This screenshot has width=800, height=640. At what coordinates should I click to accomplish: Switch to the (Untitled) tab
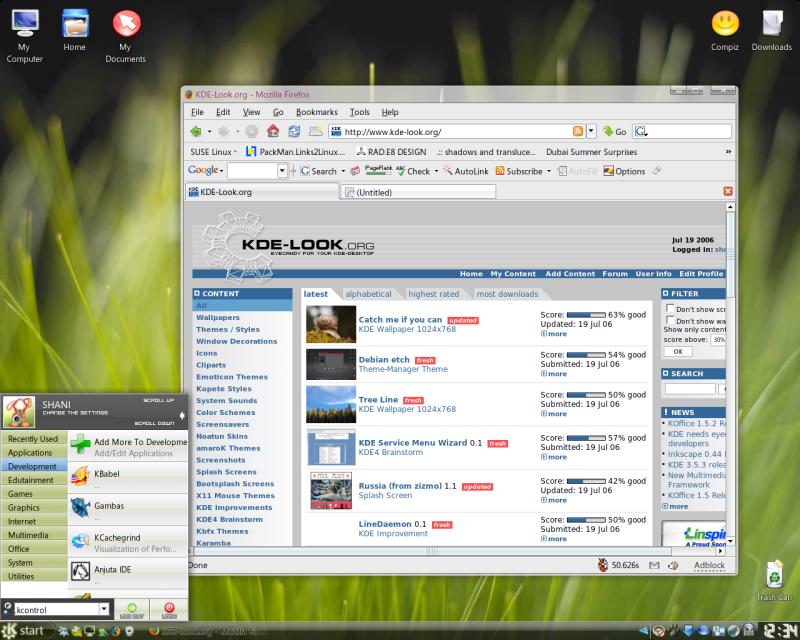tap(418, 192)
